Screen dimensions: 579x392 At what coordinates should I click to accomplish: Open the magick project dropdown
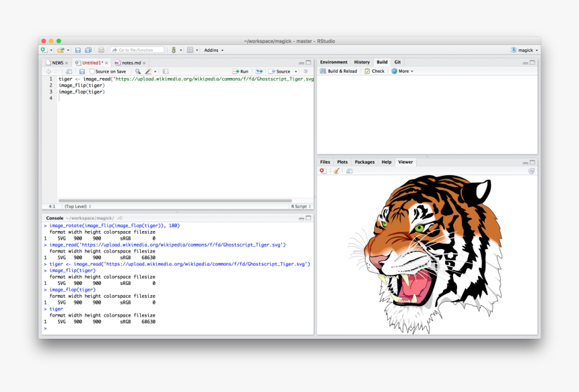pyautogui.click(x=524, y=50)
